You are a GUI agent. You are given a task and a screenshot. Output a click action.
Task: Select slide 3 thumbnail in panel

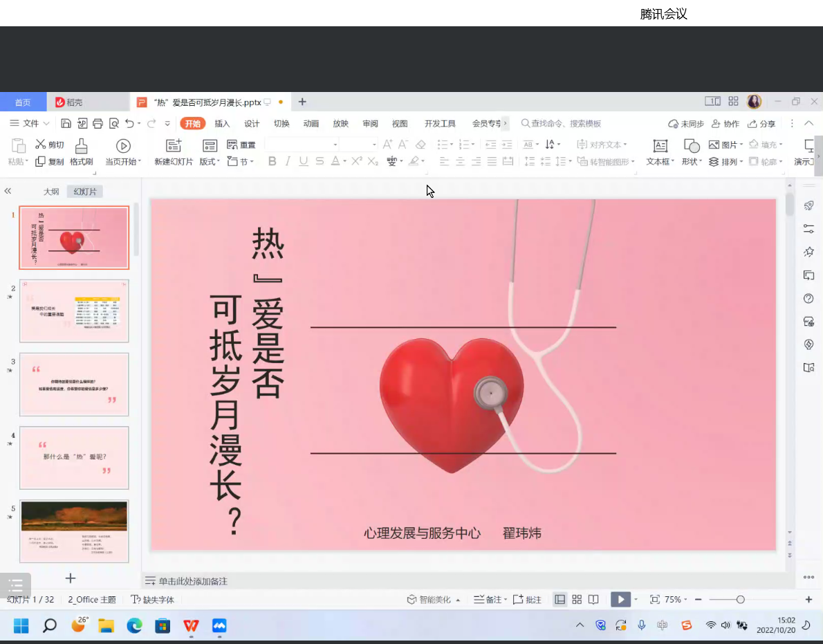(74, 384)
